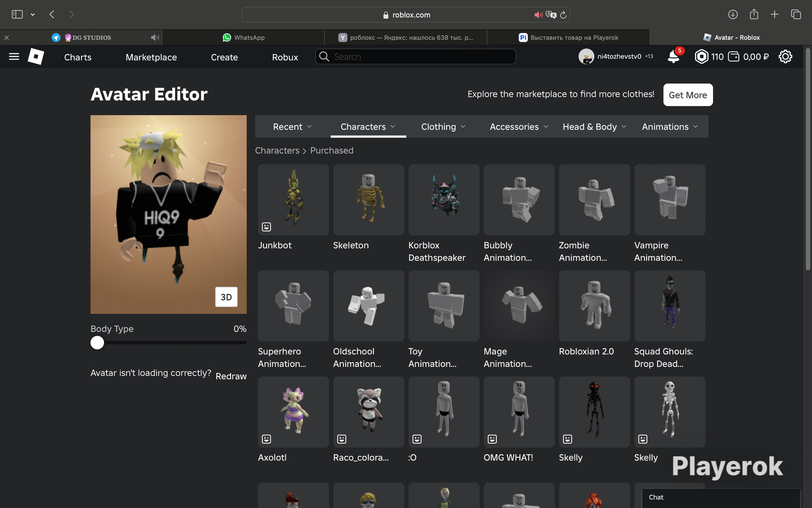Open the Roblox hamburger navigation menu
The height and width of the screenshot is (508, 812).
point(14,56)
